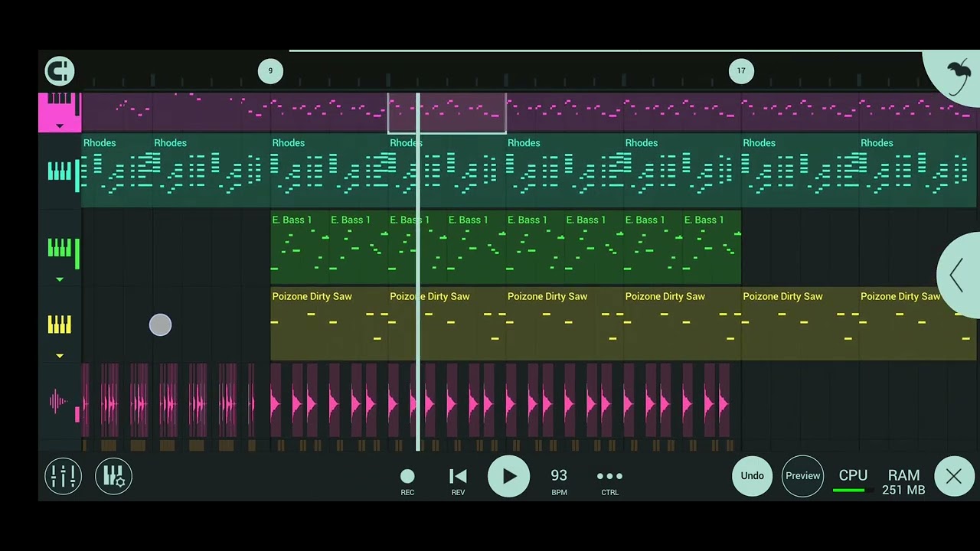Click the teal Rhodes track level meter

(x=77, y=176)
